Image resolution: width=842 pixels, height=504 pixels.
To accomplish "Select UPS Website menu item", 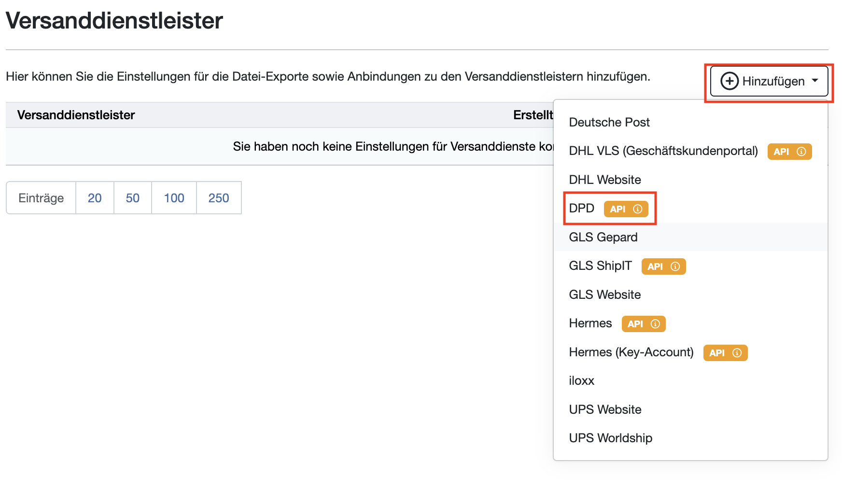I will pos(690,409).
